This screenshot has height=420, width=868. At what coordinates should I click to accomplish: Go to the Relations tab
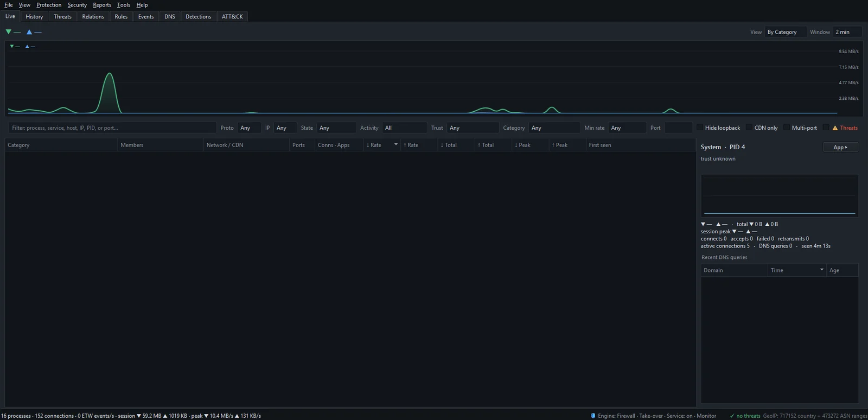click(93, 17)
